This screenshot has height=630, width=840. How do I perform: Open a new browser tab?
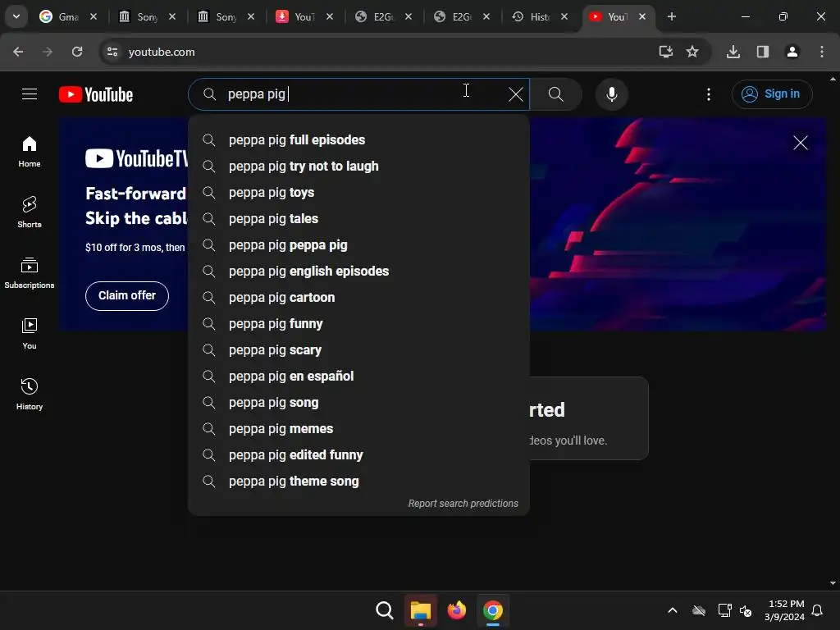(x=671, y=16)
